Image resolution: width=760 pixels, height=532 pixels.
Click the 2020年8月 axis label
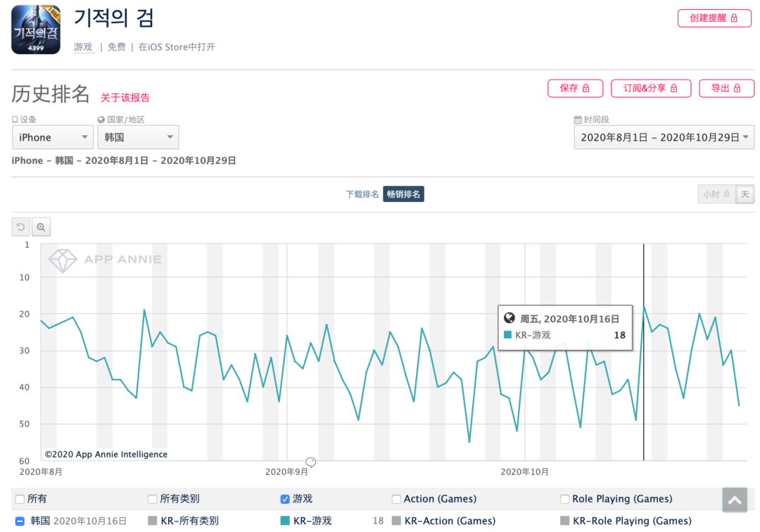pos(41,471)
